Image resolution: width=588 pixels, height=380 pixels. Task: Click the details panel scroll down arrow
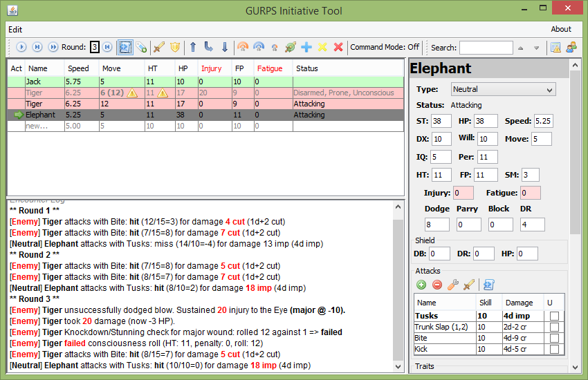coord(576,368)
